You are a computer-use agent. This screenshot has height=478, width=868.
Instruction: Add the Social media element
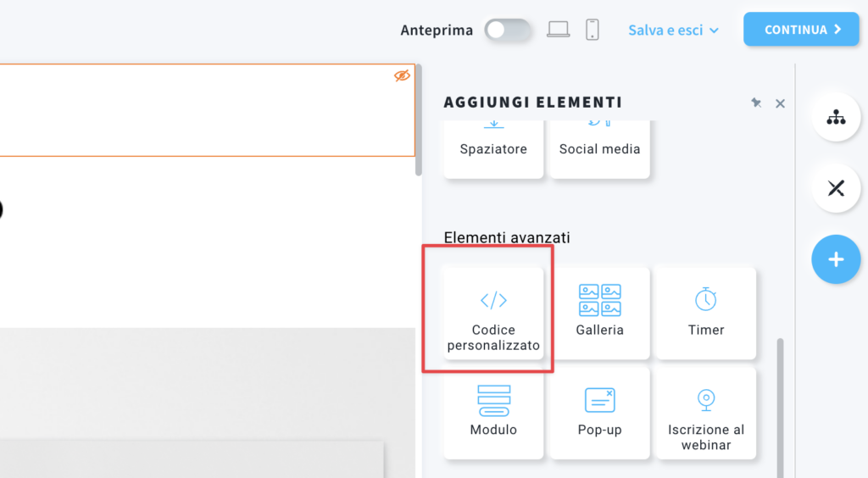599,149
